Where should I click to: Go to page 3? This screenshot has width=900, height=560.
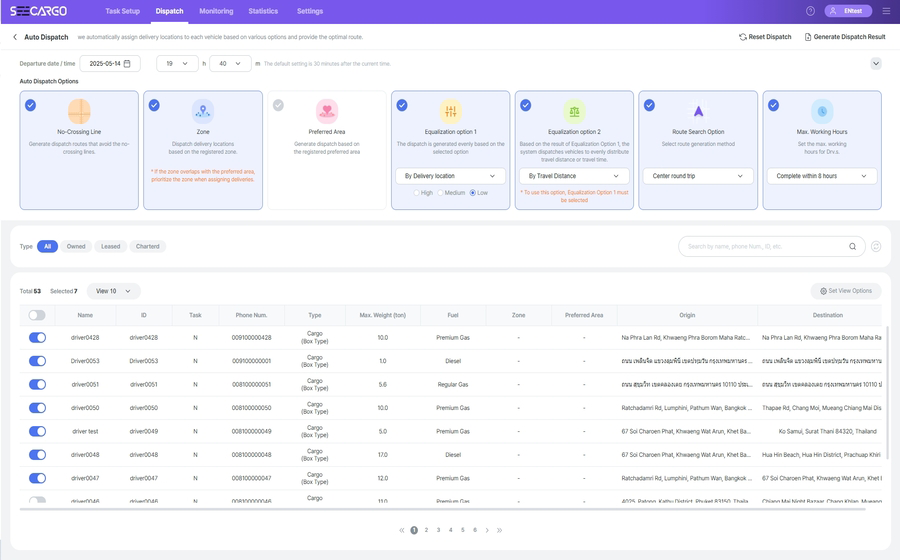click(439, 530)
